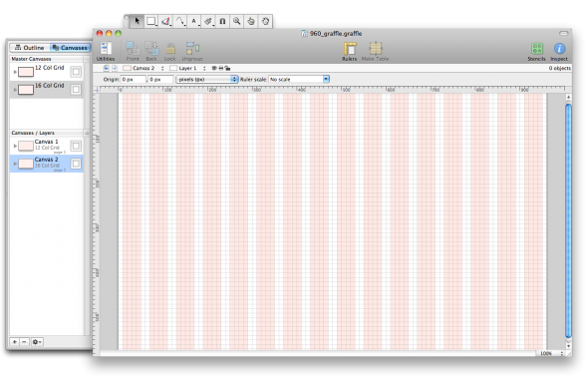This screenshot has height=378, width=588.
Task: Select Canvas 1 thumbnail
Action: click(x=26, y=146)
